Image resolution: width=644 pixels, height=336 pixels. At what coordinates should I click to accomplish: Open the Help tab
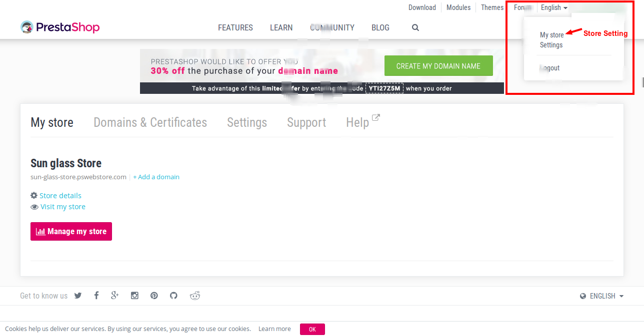[x=357, y=122]
